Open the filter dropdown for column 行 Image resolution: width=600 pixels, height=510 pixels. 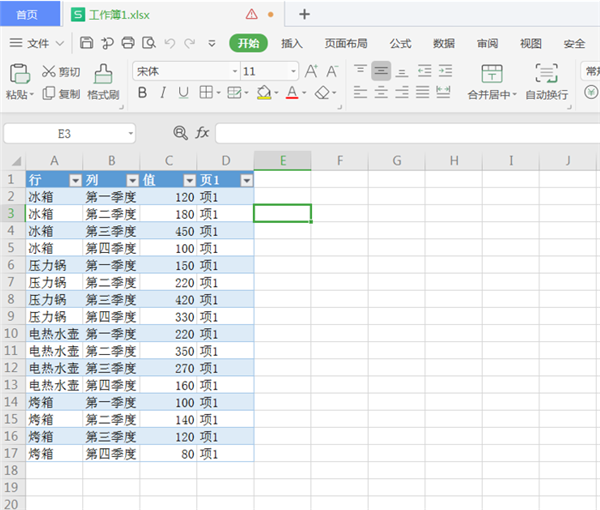coord(74,179)
